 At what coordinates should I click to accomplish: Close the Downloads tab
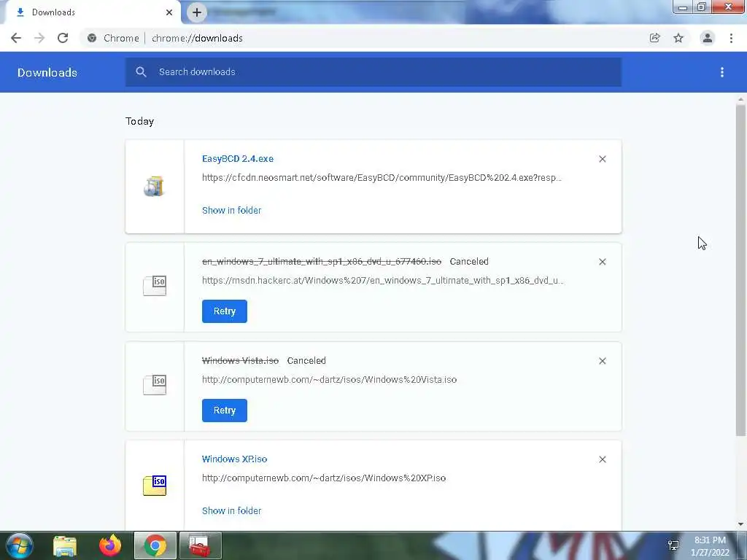tap(169, 12)
